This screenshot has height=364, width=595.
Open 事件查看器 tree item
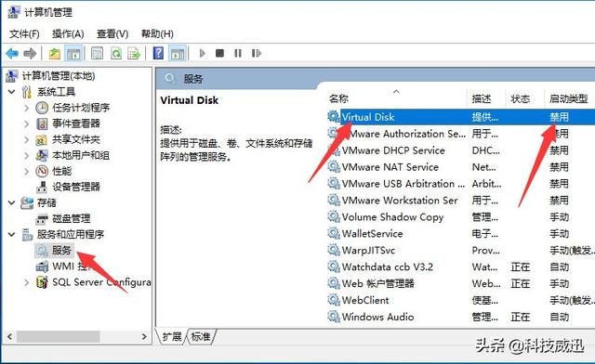tap(76, 123)
